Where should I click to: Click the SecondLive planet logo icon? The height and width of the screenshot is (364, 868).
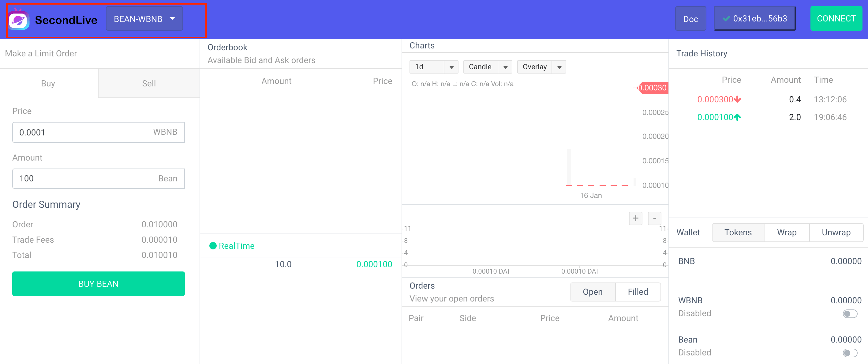point(19,20)
